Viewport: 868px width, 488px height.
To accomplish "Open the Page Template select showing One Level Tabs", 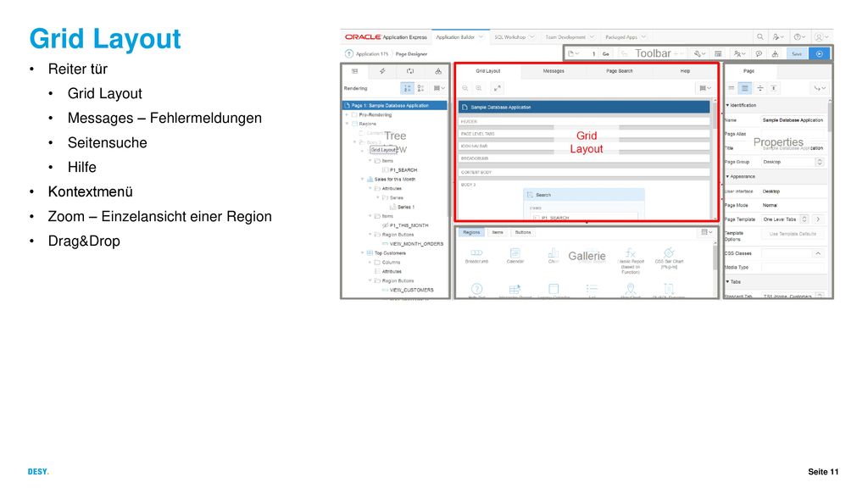I will click(786, 219).
